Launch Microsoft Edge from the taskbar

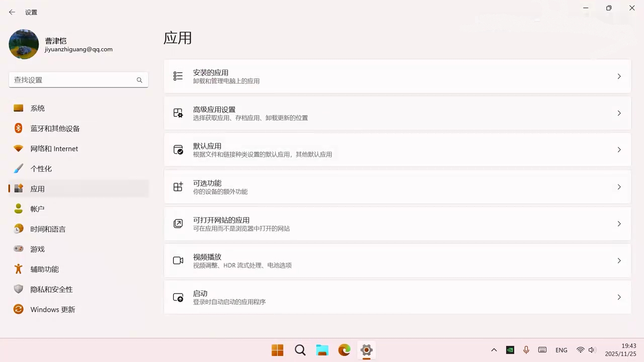pyautogui.click(x=344, y=350)
